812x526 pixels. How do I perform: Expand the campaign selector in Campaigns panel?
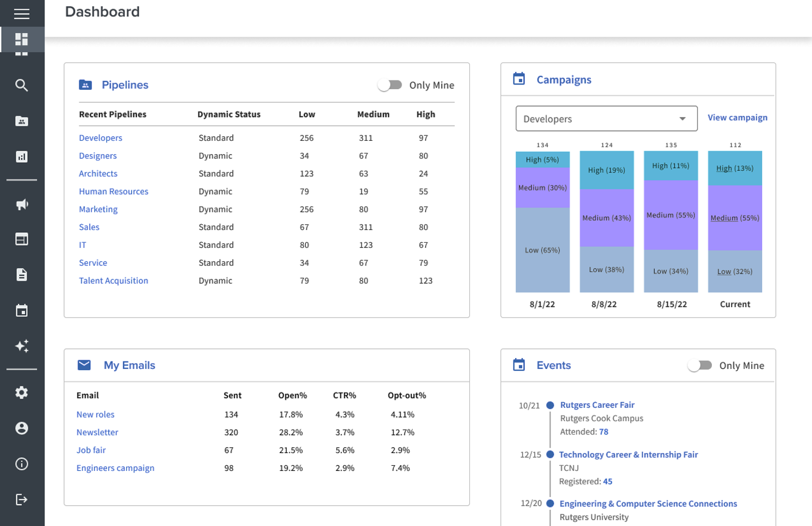682,118
